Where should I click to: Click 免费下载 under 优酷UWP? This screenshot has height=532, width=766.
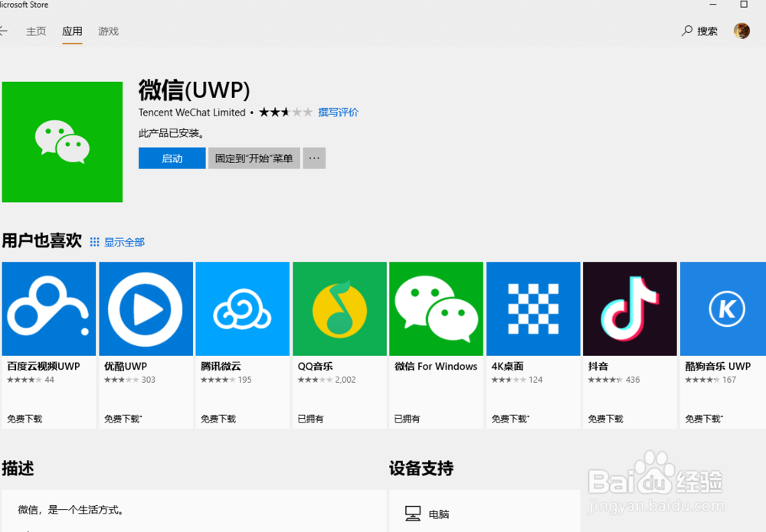tap(123, 419)
